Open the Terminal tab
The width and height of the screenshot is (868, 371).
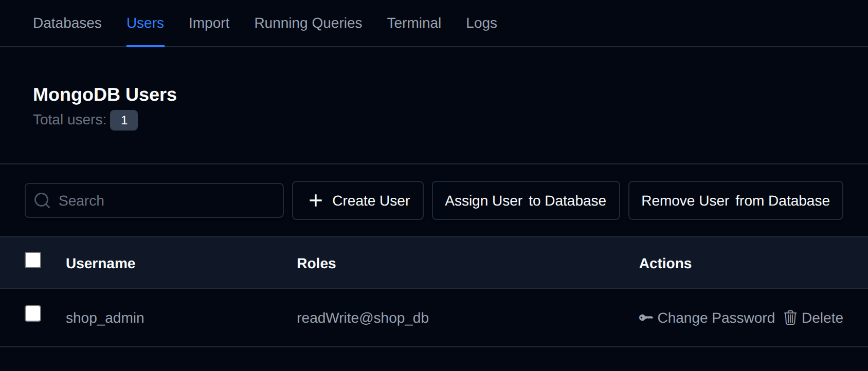414,23
